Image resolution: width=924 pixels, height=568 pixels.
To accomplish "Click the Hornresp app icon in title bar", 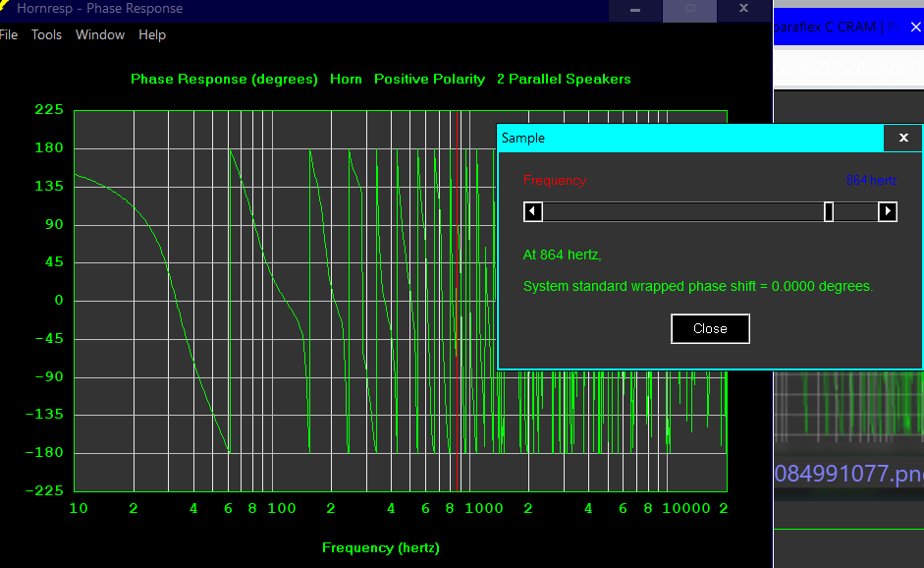I will point(4,7).
